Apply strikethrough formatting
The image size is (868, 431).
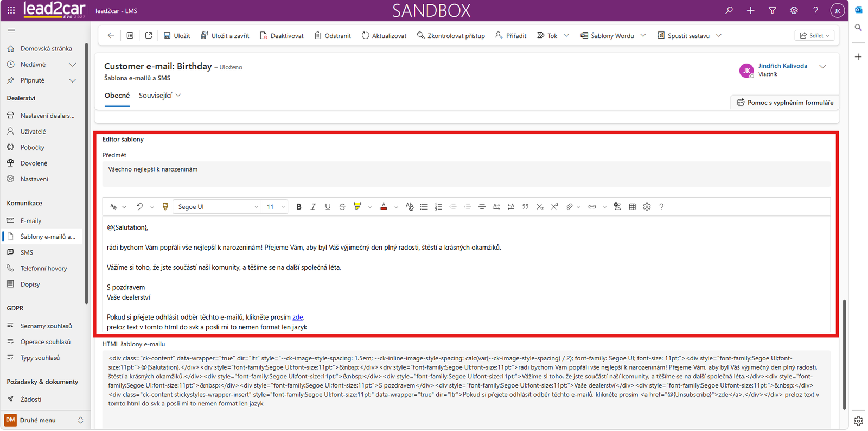tap(342, 207)
